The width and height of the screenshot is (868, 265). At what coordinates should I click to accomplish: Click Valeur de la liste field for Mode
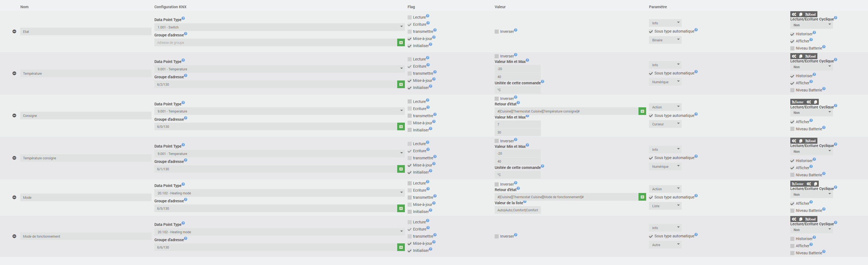click(517, 210)
